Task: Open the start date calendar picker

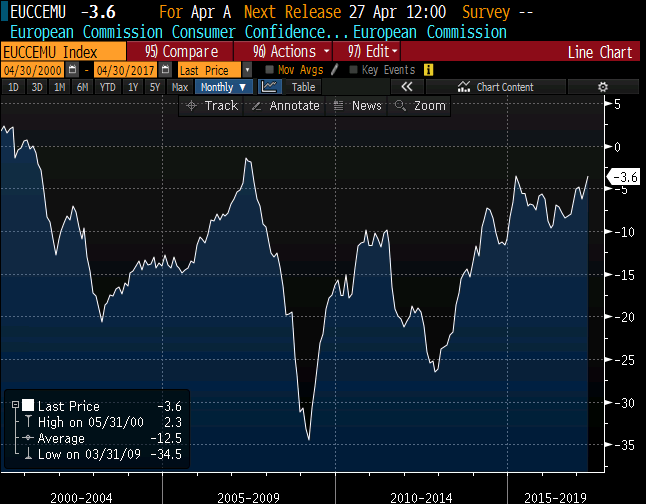Action: (73, 70)
